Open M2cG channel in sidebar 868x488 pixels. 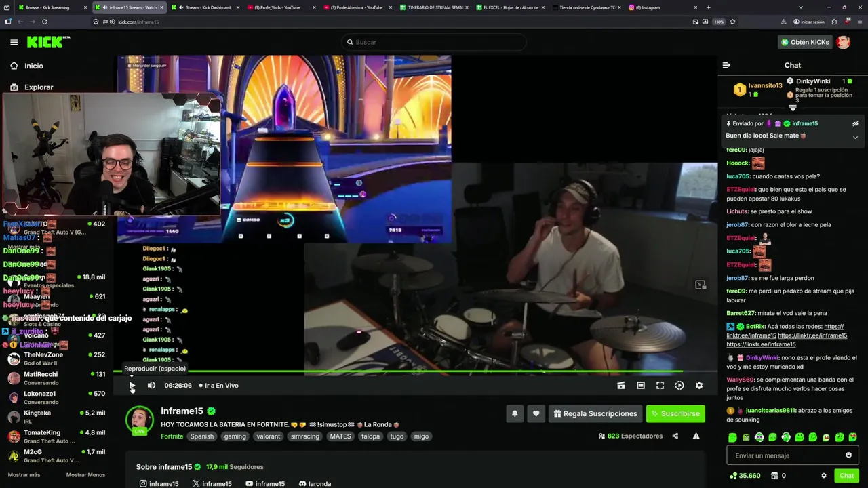(x=57, y=455)
